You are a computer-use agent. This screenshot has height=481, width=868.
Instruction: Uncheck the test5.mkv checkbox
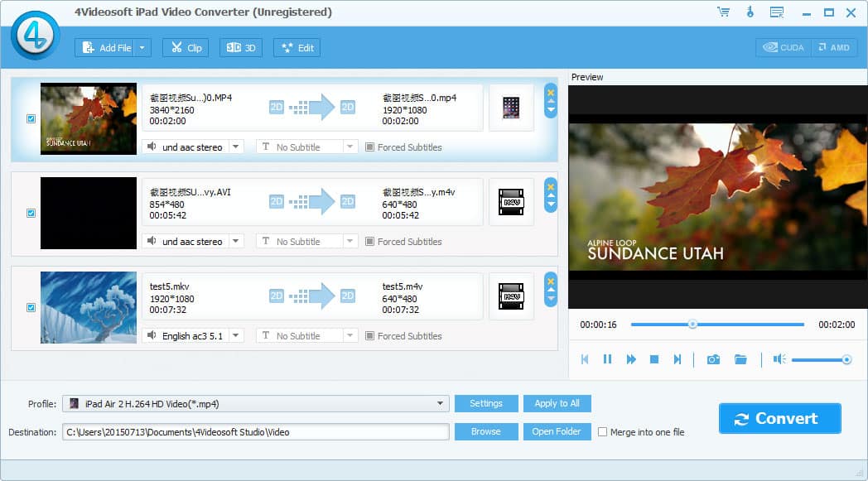(31, 307)
